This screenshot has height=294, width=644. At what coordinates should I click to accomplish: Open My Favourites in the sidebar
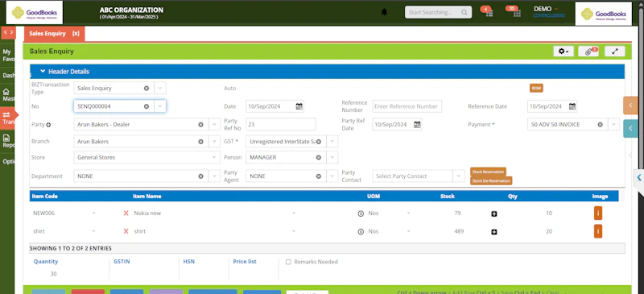(7, 56)
